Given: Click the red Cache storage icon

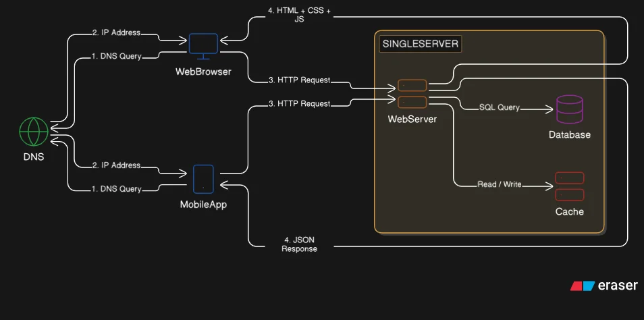Looking at the screenshot, I should tap(569, 186).
